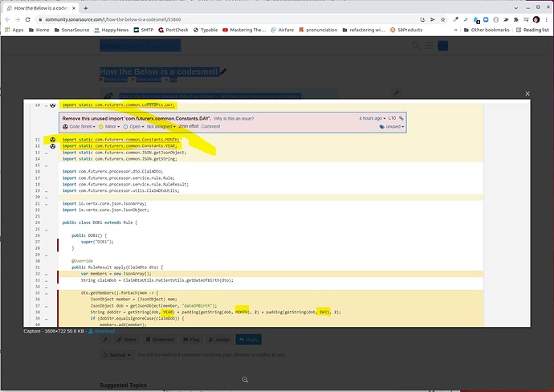Open the Not assigned assignee dropdown
Viewport: 554px width, 392px height.
tap(161, 127)
